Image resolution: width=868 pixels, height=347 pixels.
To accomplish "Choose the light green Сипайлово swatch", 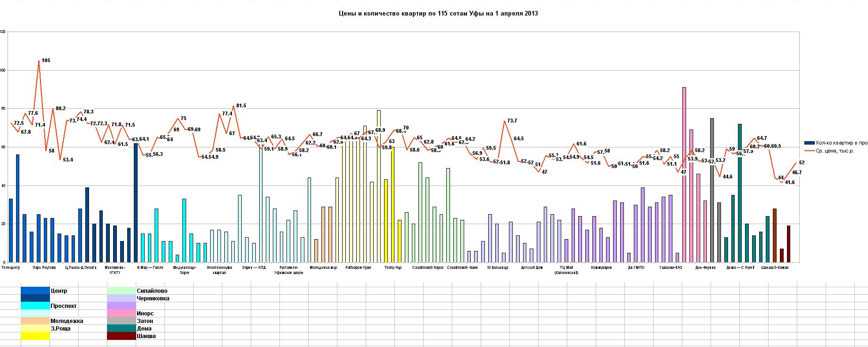I will click(122, 291).
